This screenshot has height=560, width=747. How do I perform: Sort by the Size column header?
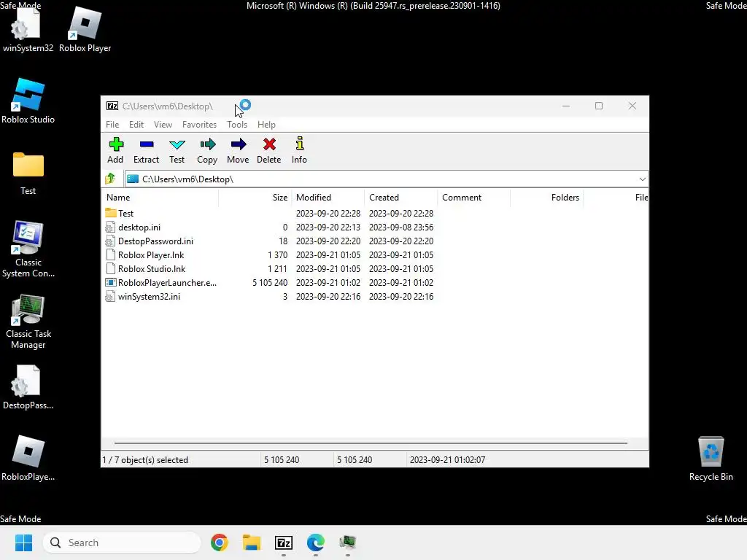tap(255, 197)
